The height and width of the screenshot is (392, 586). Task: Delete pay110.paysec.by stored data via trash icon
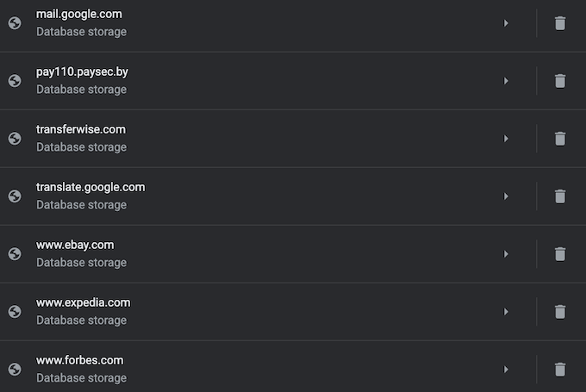pos(560,81)
